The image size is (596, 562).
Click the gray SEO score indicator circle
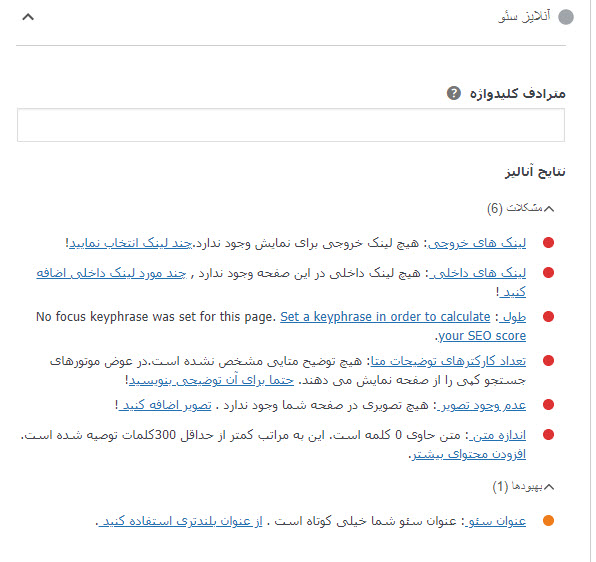[x=566, y=17]
